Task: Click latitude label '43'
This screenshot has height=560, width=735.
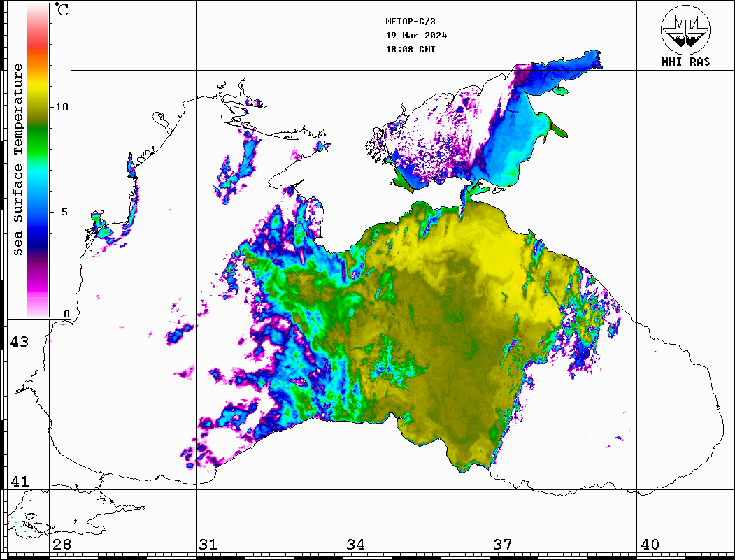Action: point(19,342)
